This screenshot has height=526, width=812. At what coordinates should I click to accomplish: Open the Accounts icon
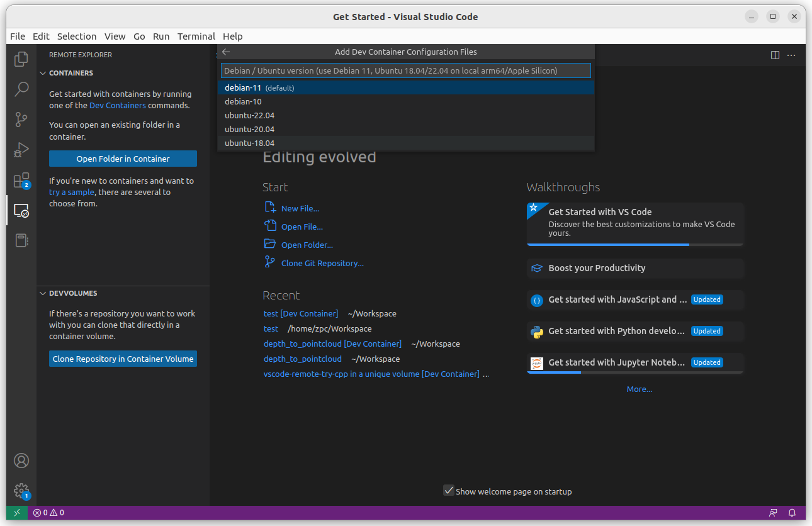coord(21,461)
